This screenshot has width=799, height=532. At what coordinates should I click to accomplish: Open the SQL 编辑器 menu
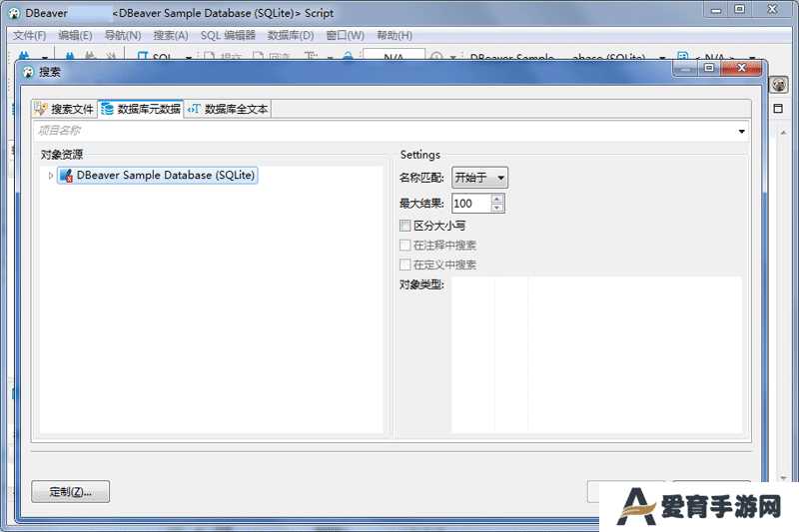[228, 35]
